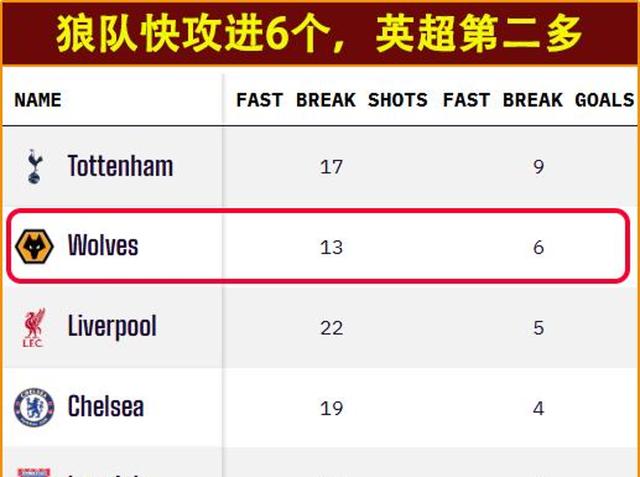
Task: Open the Tottenham team name
Action: [x=120, y=166]
